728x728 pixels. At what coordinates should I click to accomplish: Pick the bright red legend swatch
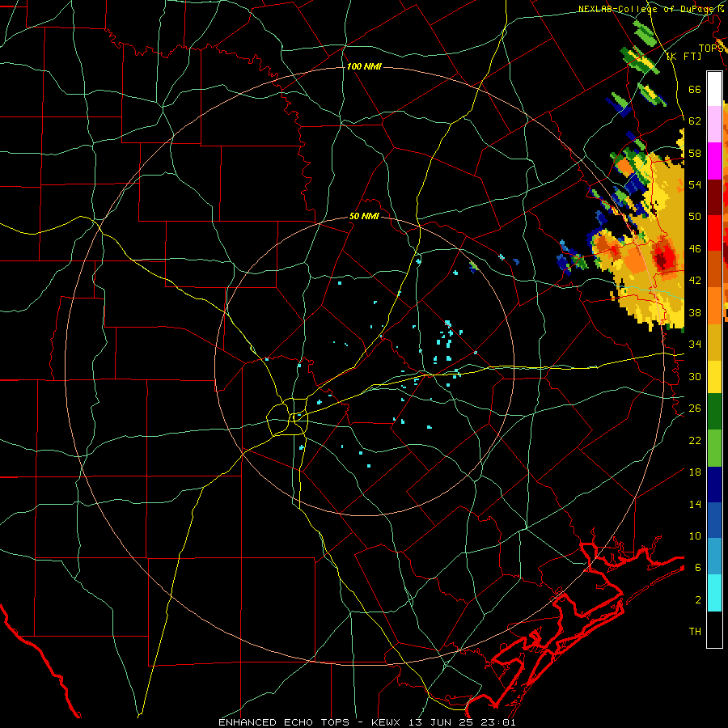tap(714, 233)
